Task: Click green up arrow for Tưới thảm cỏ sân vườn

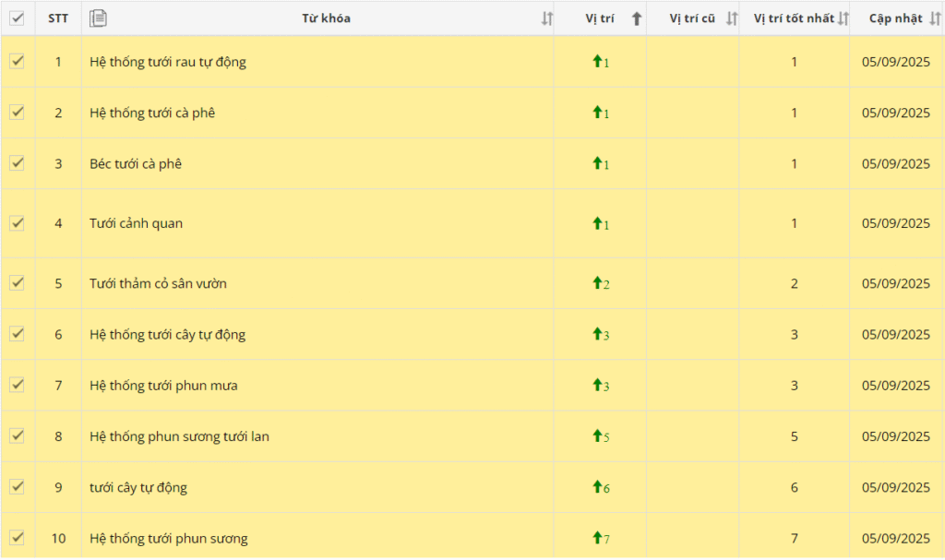Action: pyautogui.click(x=596, y=283)
